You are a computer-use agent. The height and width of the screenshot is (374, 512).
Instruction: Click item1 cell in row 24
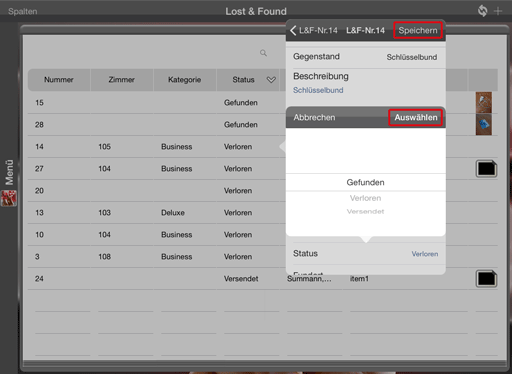[x=359, y=279]
